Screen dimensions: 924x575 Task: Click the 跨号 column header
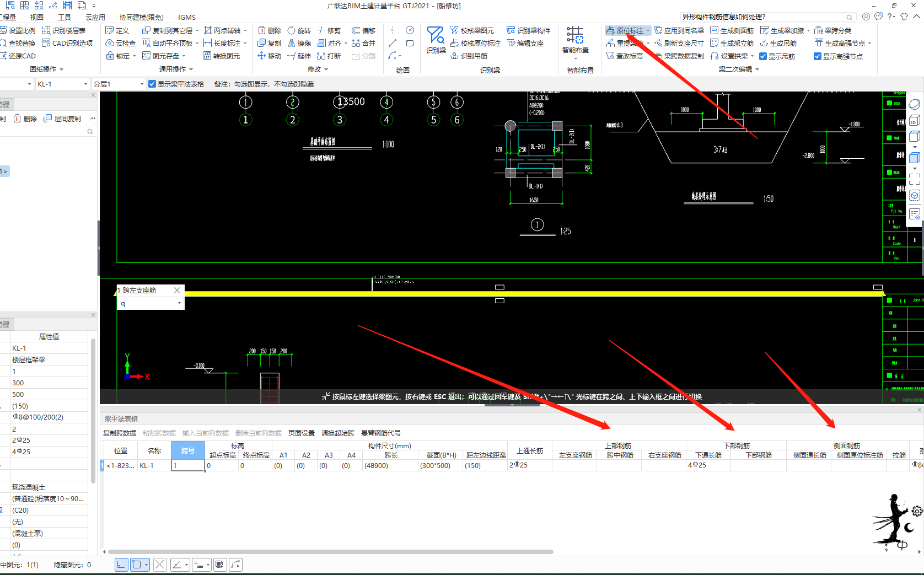click(187, 450)
